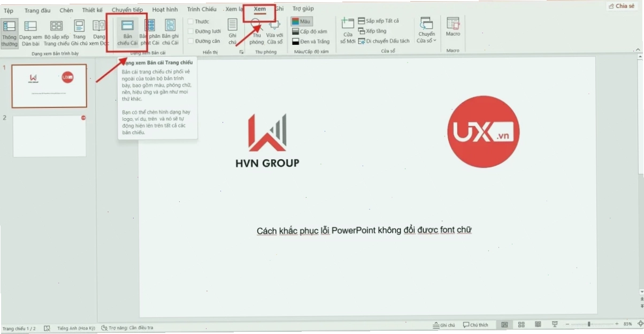This screenshot has height=334, width=644.
Task: Enable the Thước ruler checkbox
Action: click(x=190, y=21)
